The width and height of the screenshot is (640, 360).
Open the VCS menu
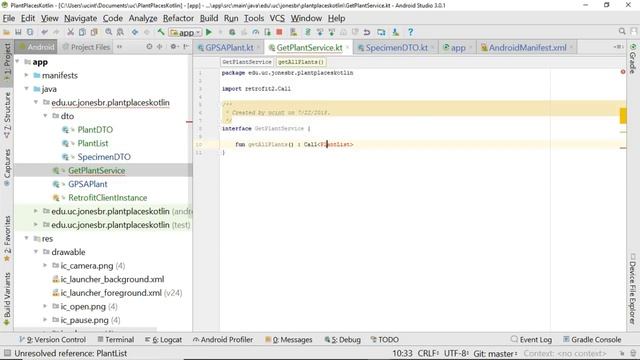(277, 18)
